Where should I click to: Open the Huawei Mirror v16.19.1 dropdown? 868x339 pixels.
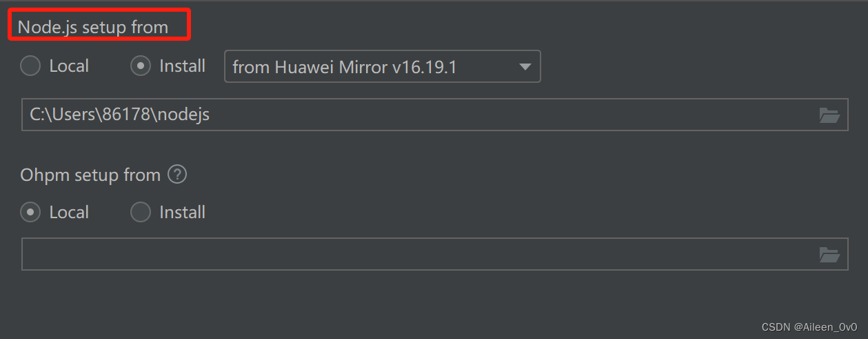[382, 67]
